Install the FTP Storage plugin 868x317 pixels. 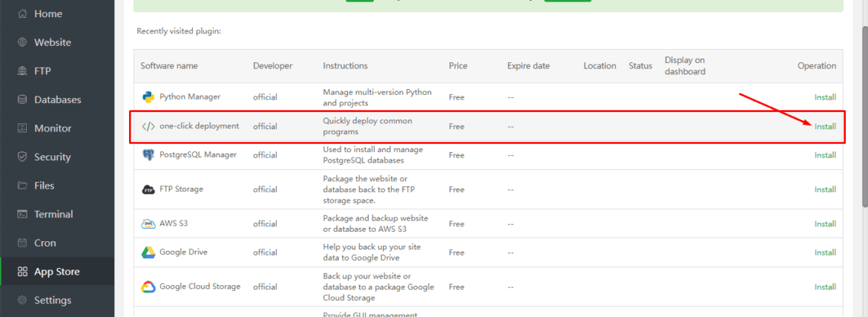[x=825, y=189]
